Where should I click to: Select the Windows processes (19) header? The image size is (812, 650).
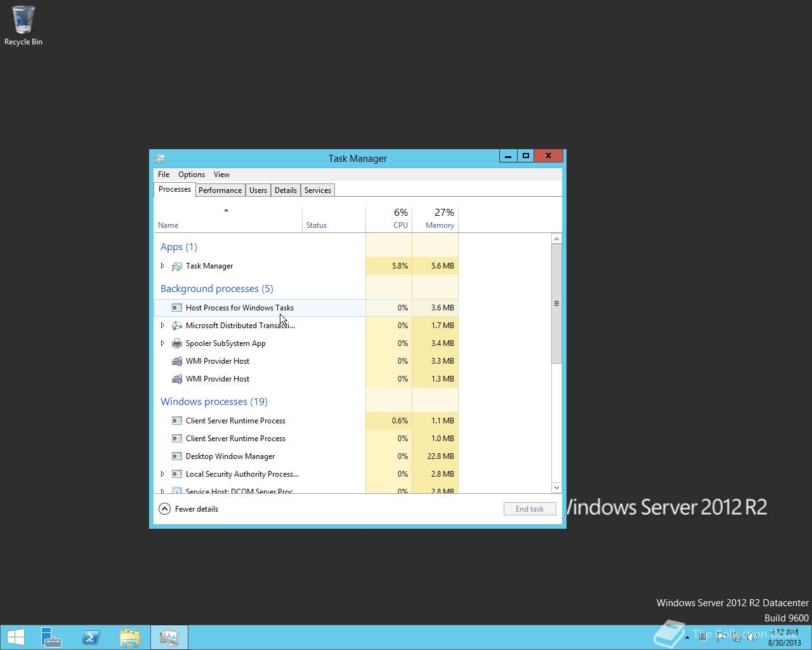(x=214, y=402)
